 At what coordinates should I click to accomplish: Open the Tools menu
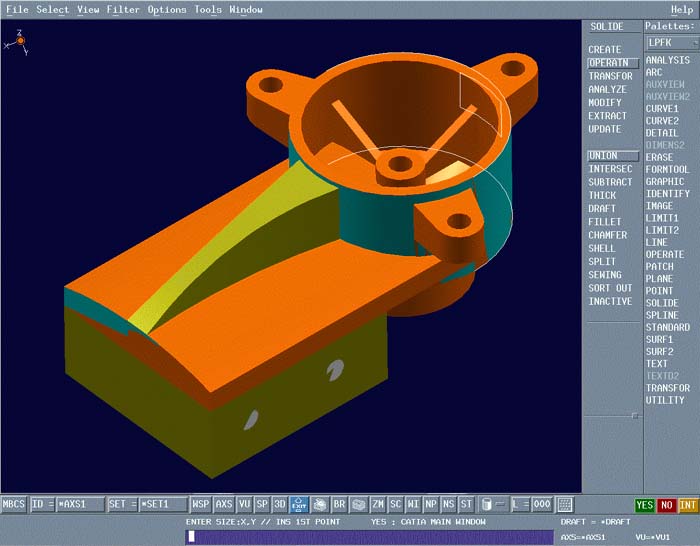click(x=208, y=9)
